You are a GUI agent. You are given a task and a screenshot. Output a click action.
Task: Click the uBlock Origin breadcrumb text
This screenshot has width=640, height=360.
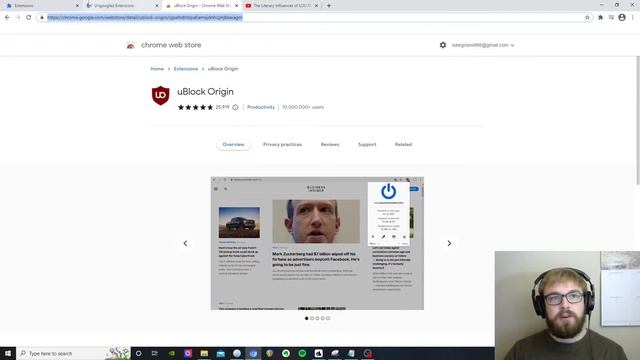223,69
